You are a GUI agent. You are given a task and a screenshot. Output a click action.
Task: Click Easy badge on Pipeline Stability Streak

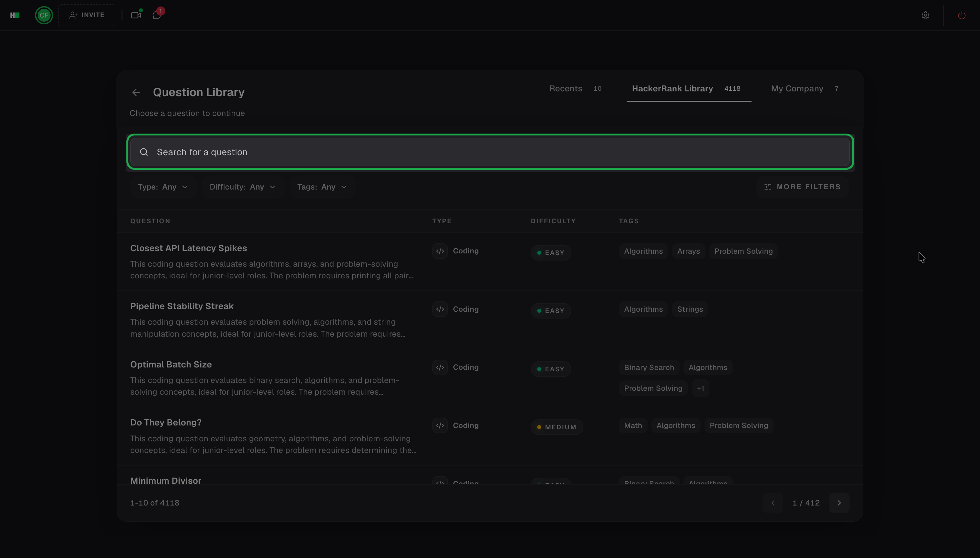pos(551,311)
